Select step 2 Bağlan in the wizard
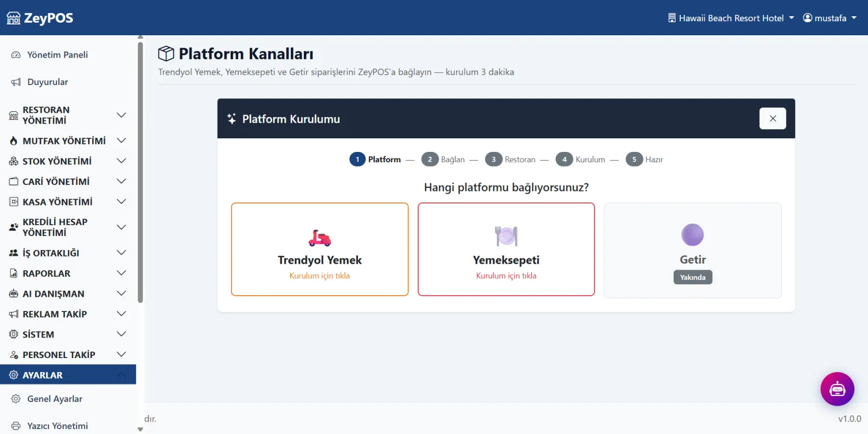 pos(443,159)
